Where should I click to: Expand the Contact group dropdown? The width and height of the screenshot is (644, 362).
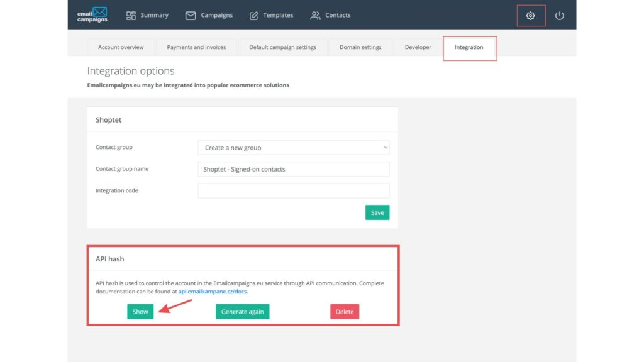[294, 148]
